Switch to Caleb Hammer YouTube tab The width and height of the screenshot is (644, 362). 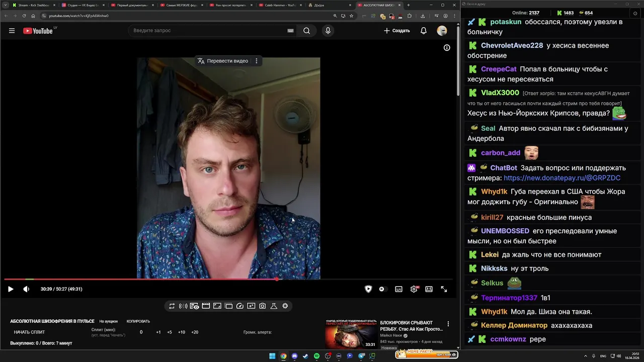(280, 5)
